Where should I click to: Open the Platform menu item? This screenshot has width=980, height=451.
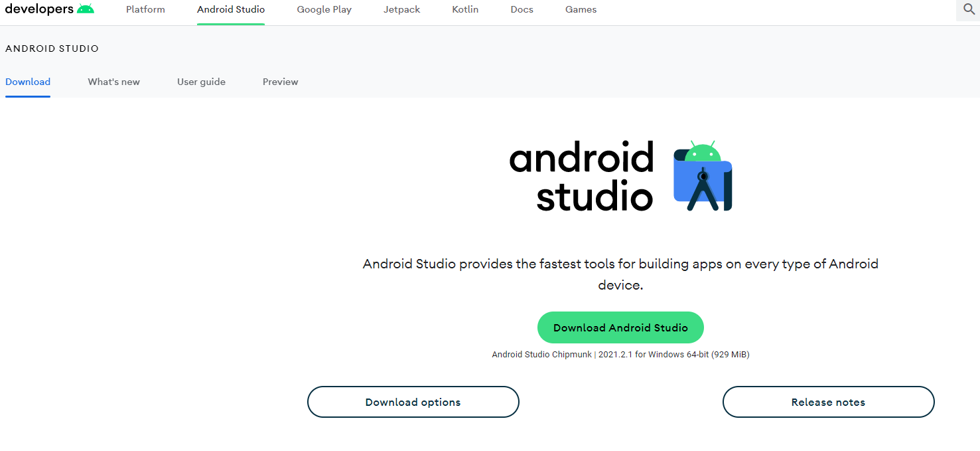pos(145,9)
